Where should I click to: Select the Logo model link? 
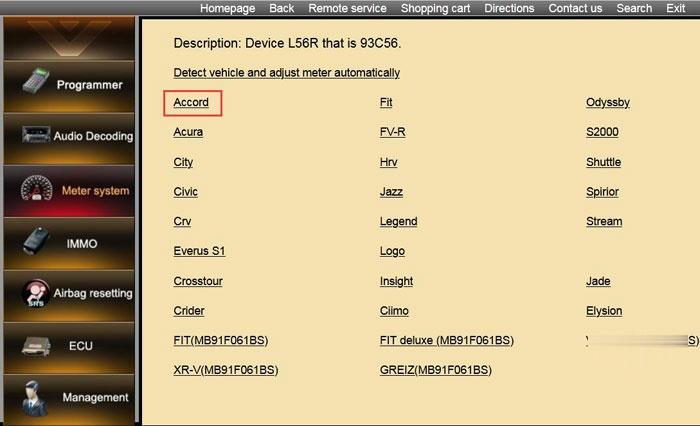click(392, 251)
